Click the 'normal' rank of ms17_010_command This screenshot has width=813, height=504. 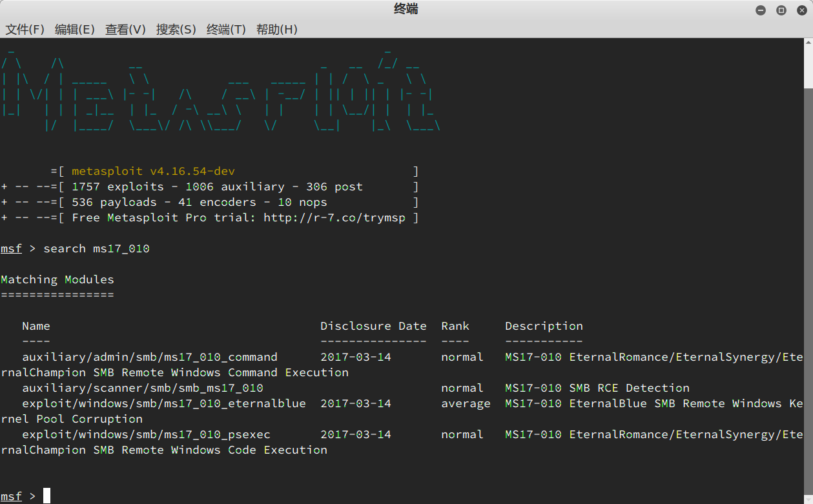462,357
